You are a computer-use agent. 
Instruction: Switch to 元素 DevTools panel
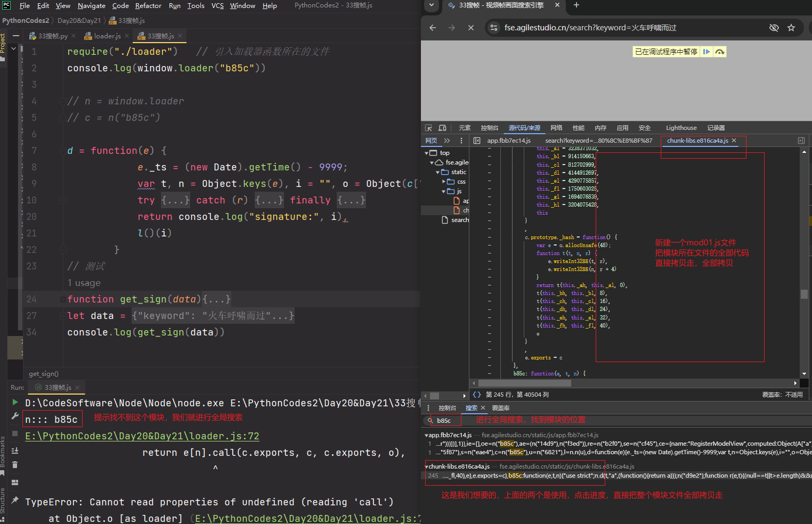[x=465, y=128]
